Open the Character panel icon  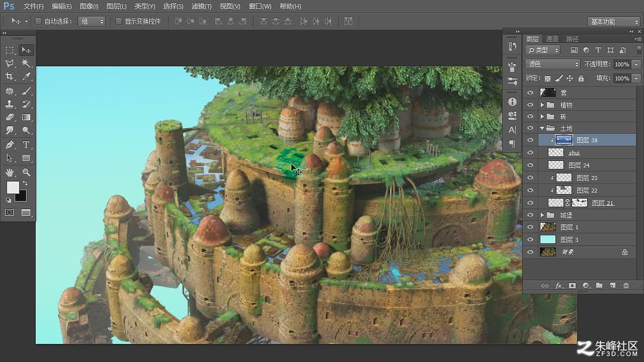512,130
